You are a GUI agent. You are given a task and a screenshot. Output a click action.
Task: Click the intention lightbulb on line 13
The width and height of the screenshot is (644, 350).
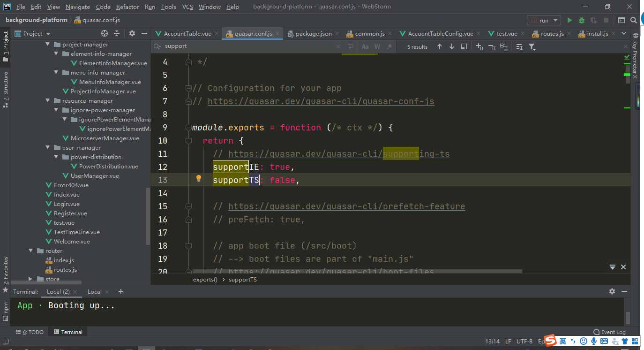click(198, 178)
